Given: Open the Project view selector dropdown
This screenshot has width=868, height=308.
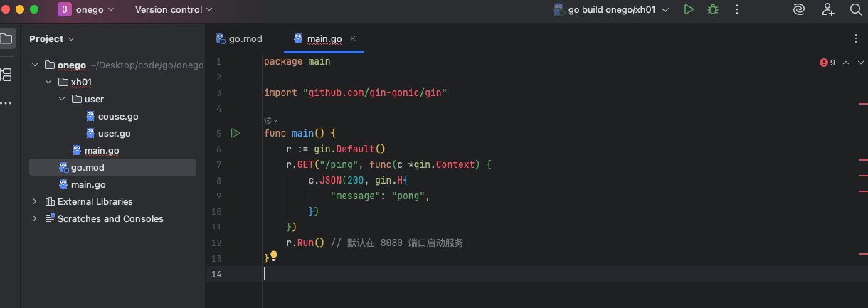Looking at the screenshot, I should tap(52, 38).
